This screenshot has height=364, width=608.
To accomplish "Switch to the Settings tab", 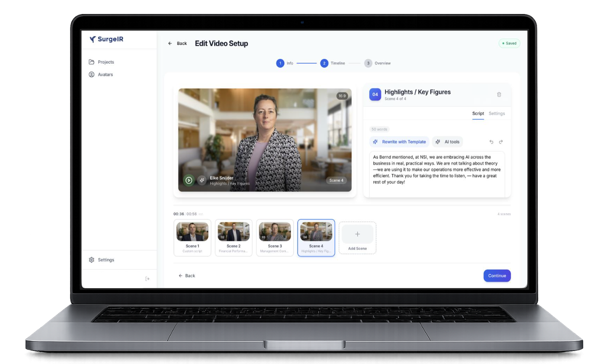I will pyautogui.click(x=497, y=113).
